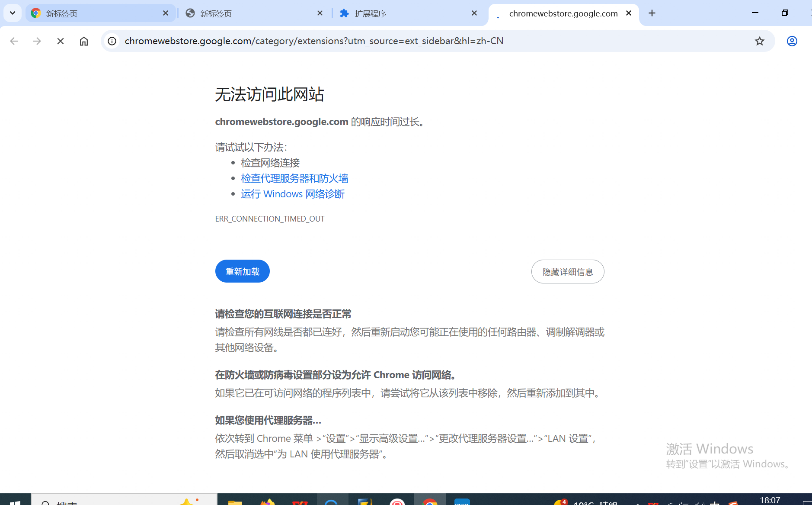Switch to the second 新标签页 tab with globe icon
The image size is (812, 505).
pos(255,13)
